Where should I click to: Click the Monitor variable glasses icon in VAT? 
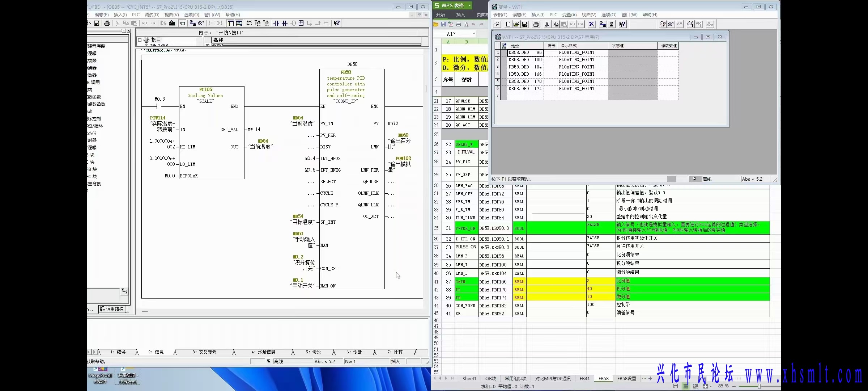[x=671, y=24]
